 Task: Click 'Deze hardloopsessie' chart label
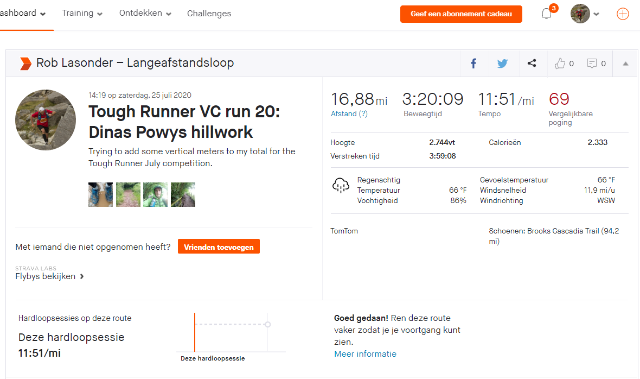(x=213, y=358)
